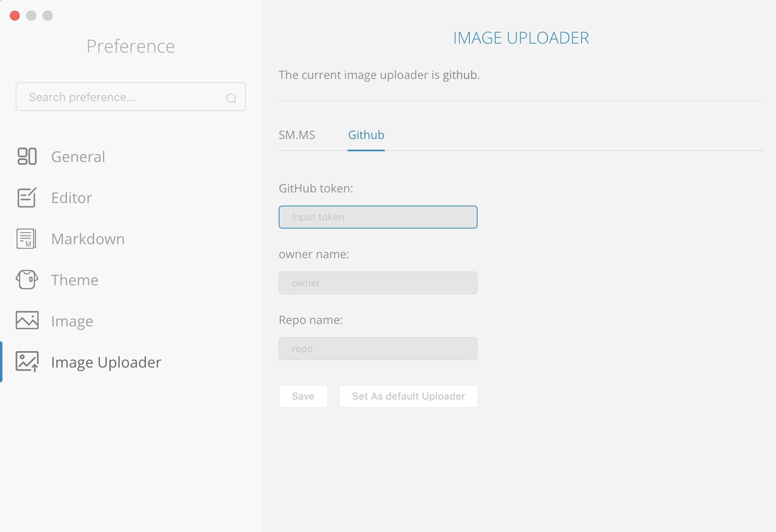Click the Image Uploader upload icon

[27, 362]
